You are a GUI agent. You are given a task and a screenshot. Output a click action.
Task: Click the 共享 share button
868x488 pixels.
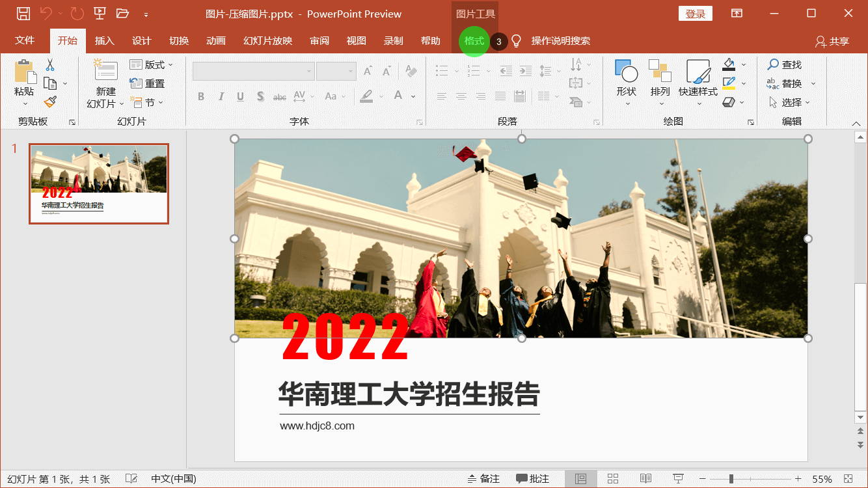point(832,41)
